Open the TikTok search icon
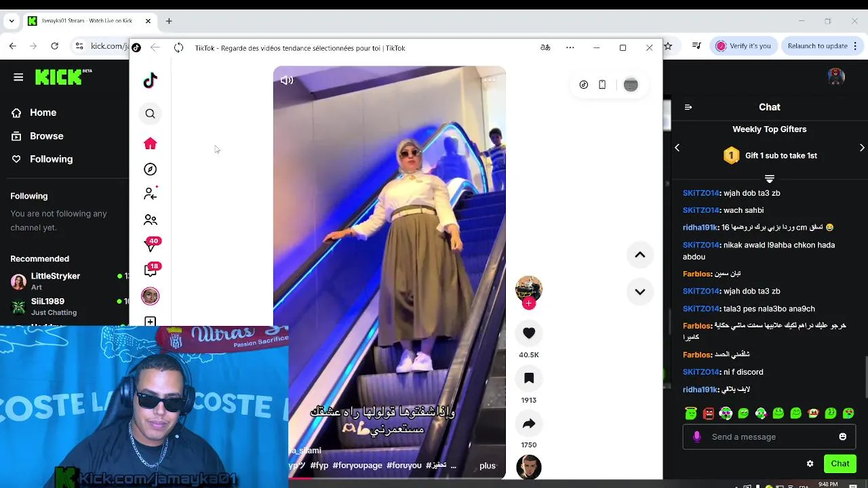 tap(150, 114)
